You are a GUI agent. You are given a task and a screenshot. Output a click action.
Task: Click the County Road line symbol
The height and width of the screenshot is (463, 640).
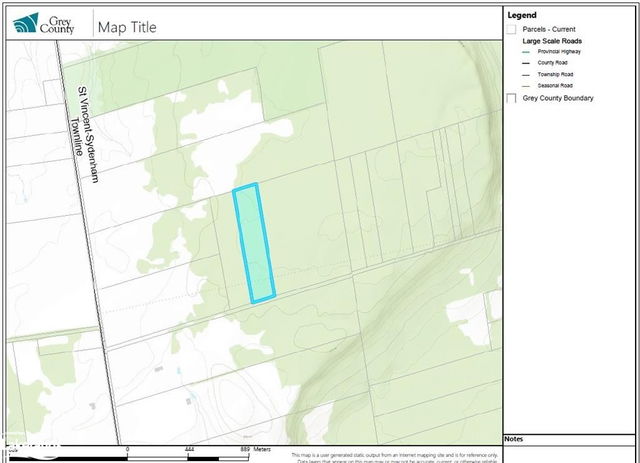coord(526,63)
